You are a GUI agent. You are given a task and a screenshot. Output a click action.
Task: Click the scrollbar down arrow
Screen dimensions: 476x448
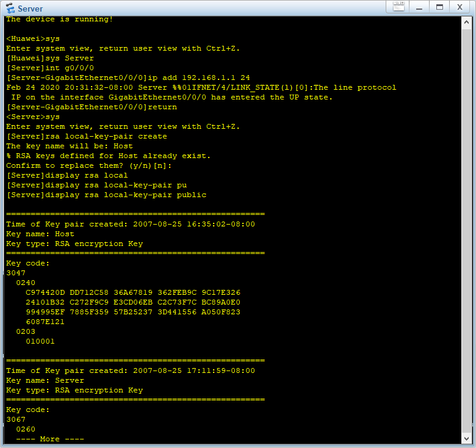coord(466,439)
